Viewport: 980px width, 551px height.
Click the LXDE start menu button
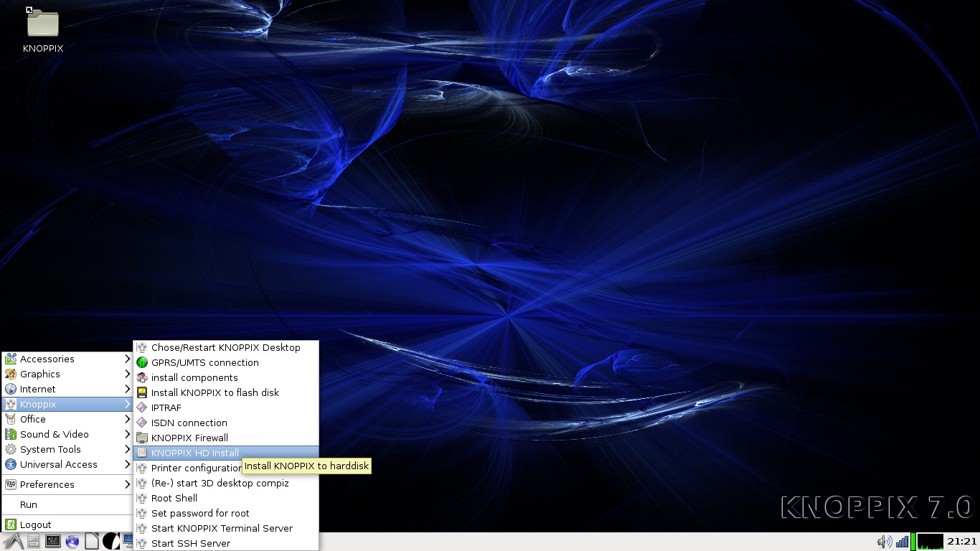point(14,542)
